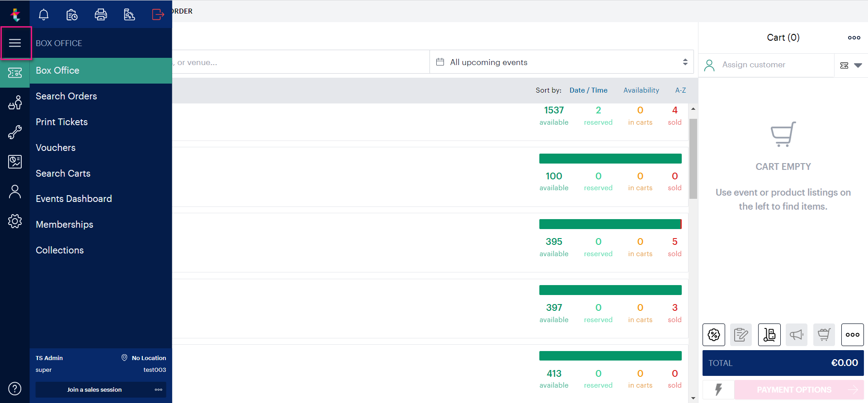
Task: Click the hamburger menu icon
Action: (x=15, y=43)
